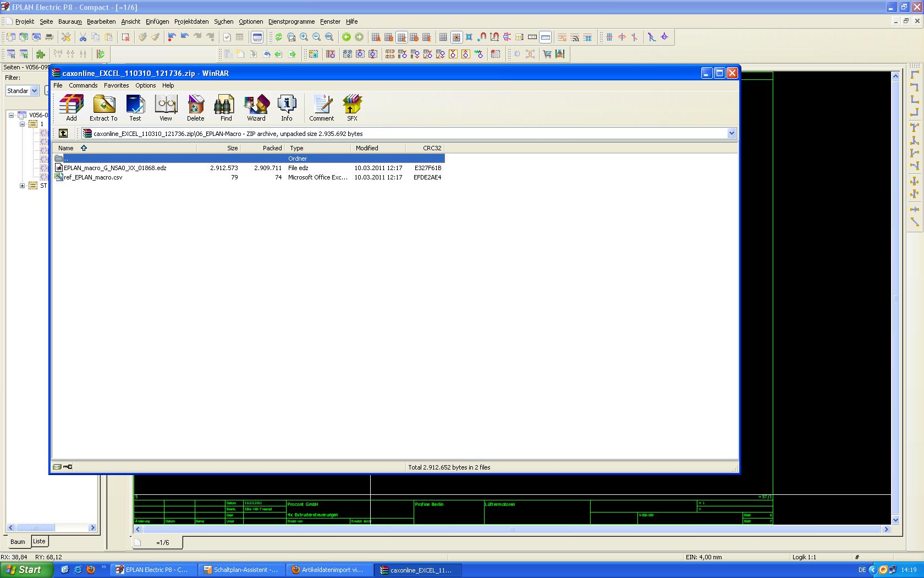
Task: Click the Test archive button
Action: click(x=135, y=108)
